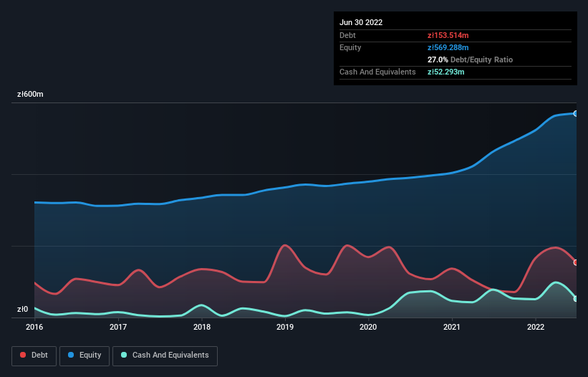The height and width of the screenshot is (377, 588).
Task: Click the Debt label in the tooltip
Action: click(x=347, y=35)
